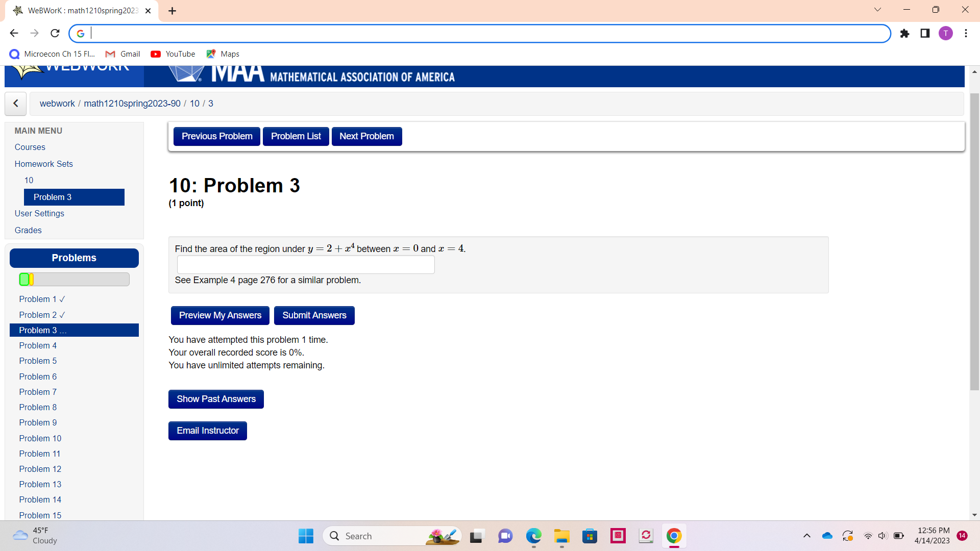Expand the hidden icons in system tray

coord(807,536)
